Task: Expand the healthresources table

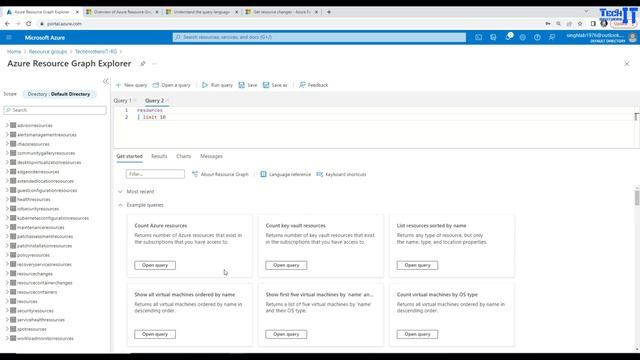Action: (7, 200)
